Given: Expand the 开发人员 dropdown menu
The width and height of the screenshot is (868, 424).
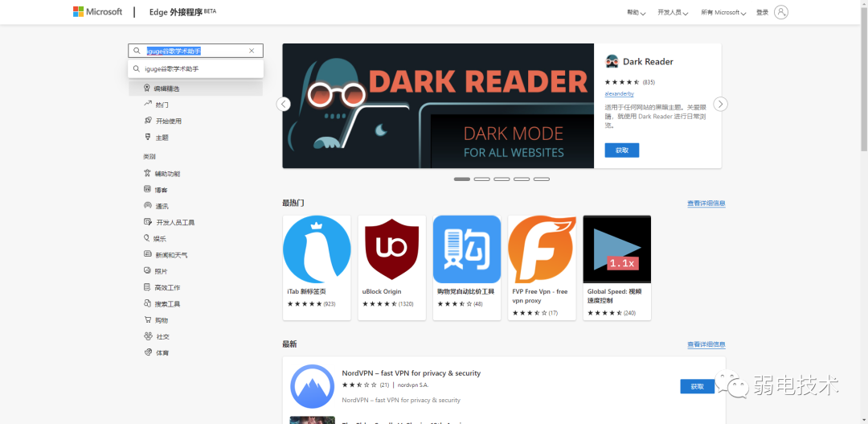Looking at the screenshot, I should point(673,12).
